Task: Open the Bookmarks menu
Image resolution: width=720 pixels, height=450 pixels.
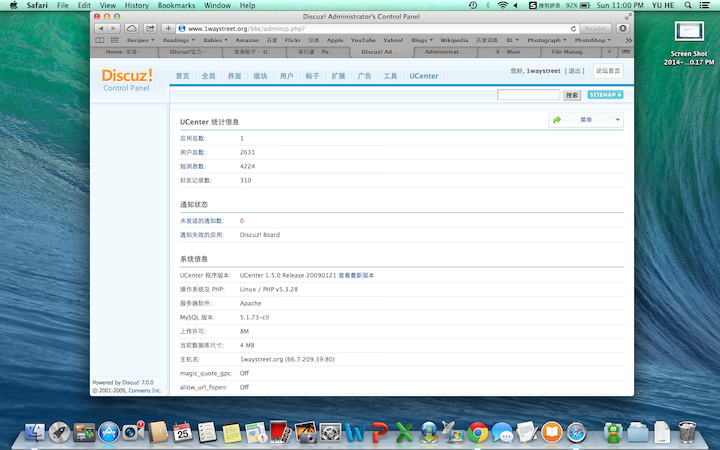Action: [176, 6]
